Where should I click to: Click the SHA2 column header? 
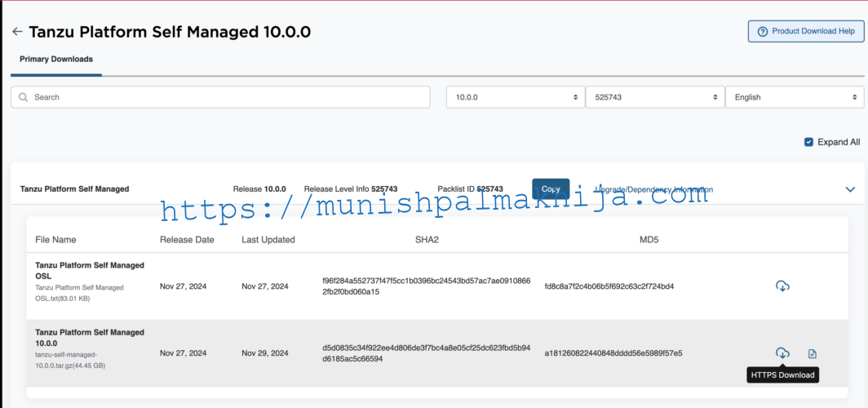427,240
